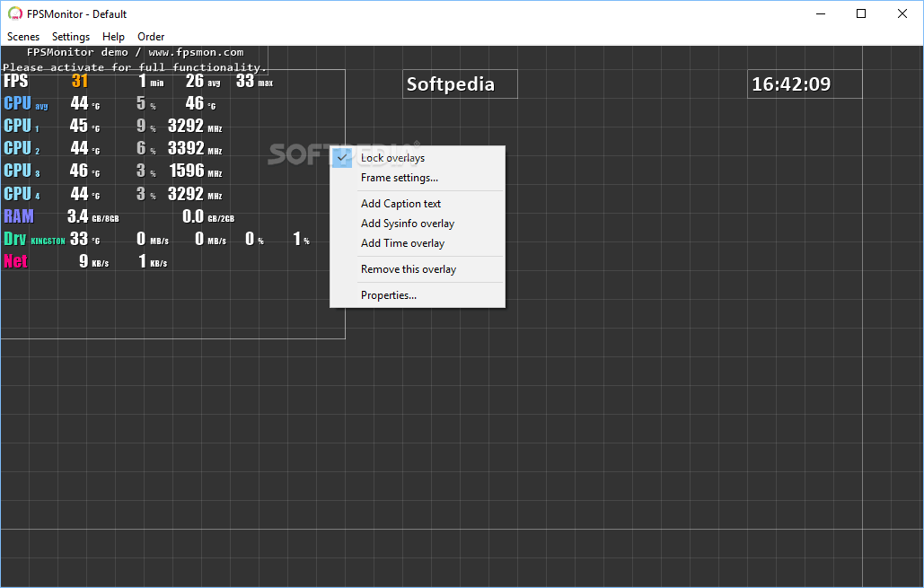Click the orange FPS value 31
The height and width of the screenshot is (588, 924).
(x=80, y=81)
